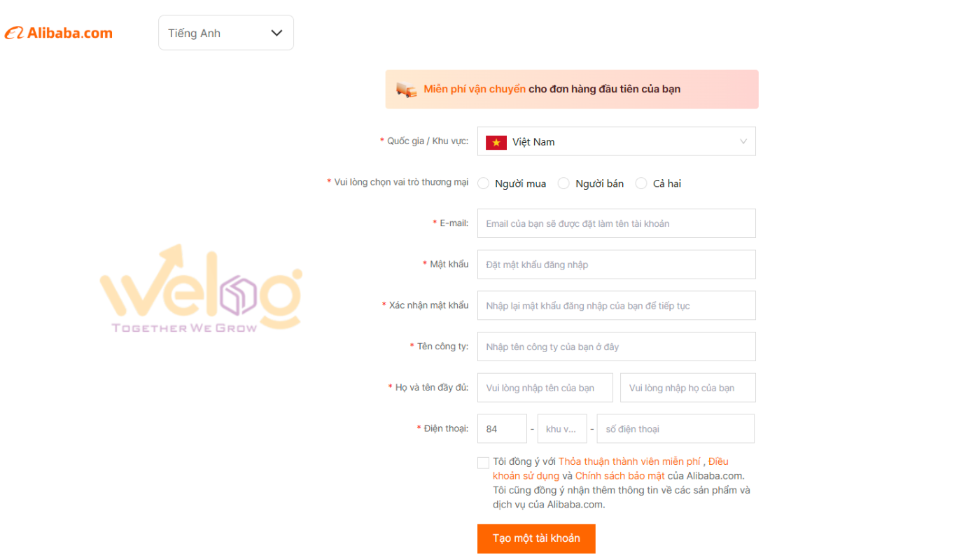Image resolution: width=980 pixels, height=560 pixels.
Task: Tick the Tôi đồng ý agreement checkbox
Action: click(483, 463)
